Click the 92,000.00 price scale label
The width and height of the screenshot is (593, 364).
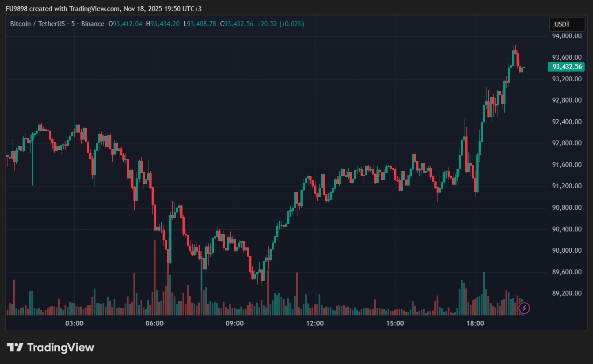pos(567,143)
